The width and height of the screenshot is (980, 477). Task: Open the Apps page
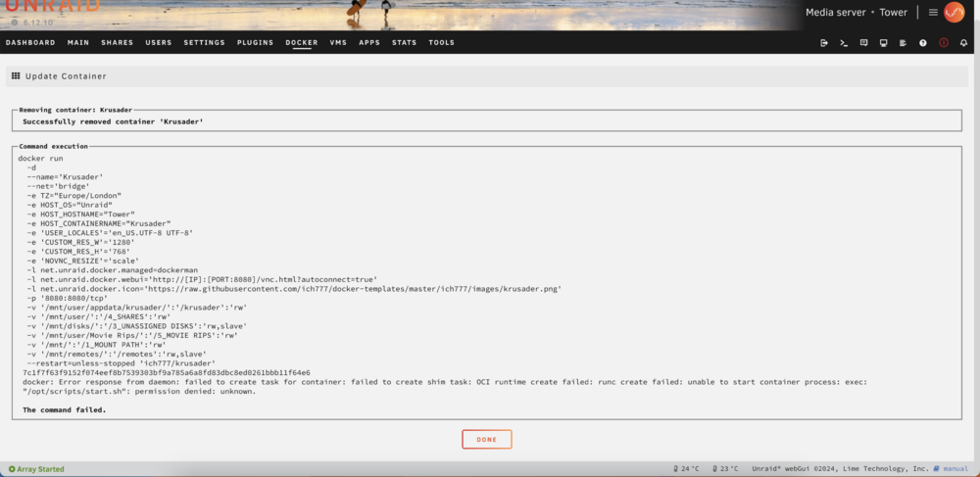tap(369, 43)
